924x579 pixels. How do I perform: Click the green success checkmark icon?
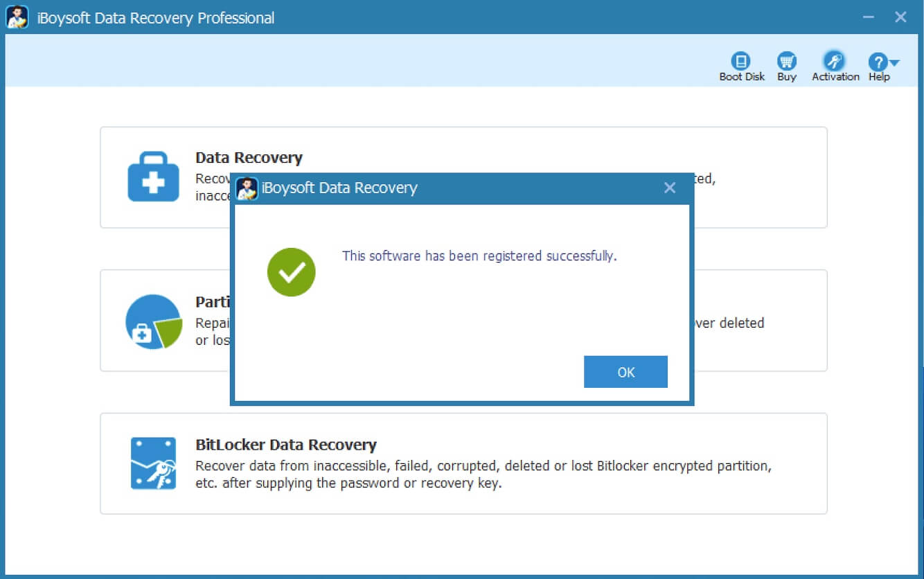point(291,271)
